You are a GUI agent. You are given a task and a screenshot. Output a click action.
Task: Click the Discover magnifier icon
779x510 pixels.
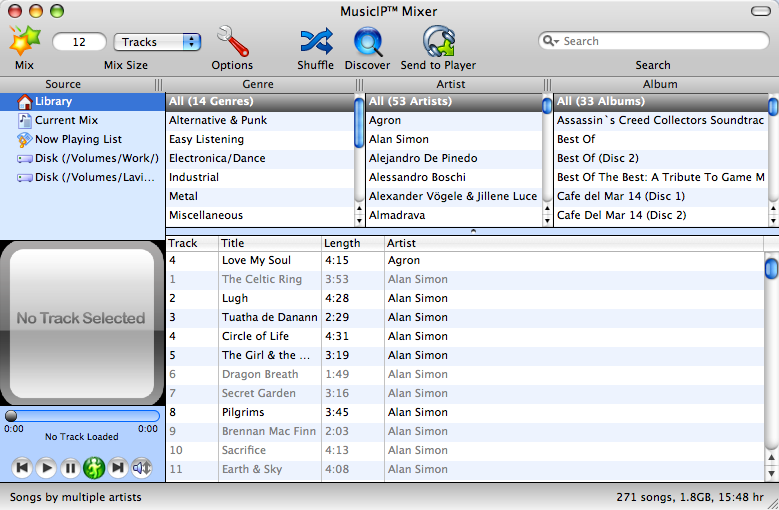click(368, 41)
